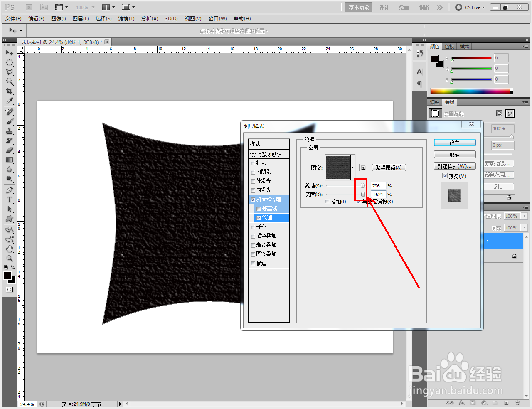Enable the 外发光 checkbox
Viewport: 532px width, 409px height.
tap(253, 181)
